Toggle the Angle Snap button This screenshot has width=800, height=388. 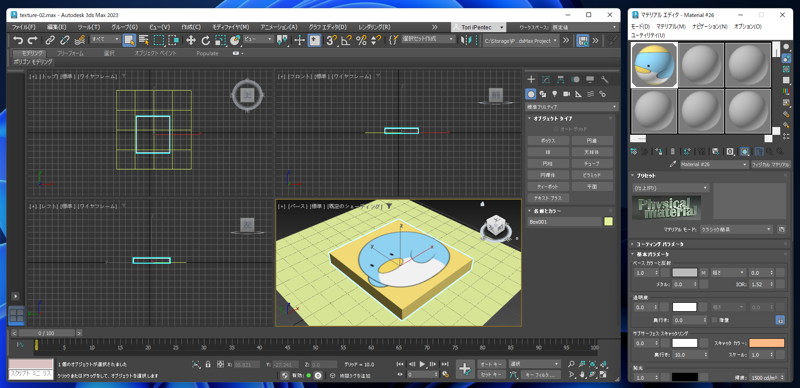click(346, 40)
